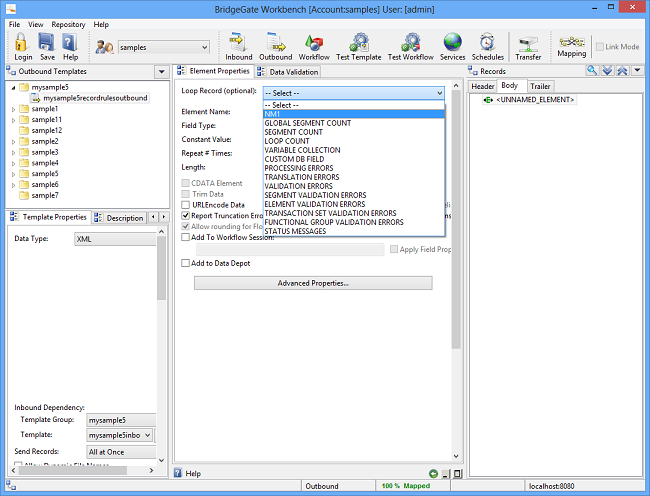Enable the URLEncode Data checkbox

click(185, 205)
